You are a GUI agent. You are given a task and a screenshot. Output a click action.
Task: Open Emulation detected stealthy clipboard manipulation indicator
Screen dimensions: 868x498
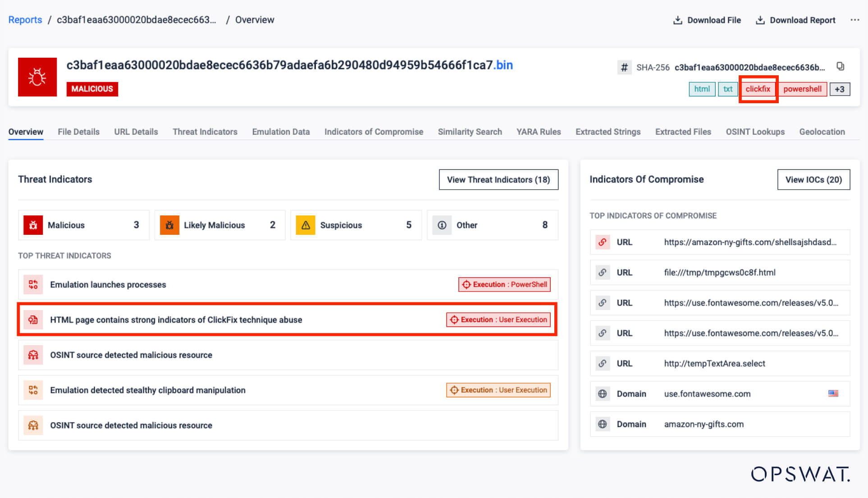click(148, 390)
